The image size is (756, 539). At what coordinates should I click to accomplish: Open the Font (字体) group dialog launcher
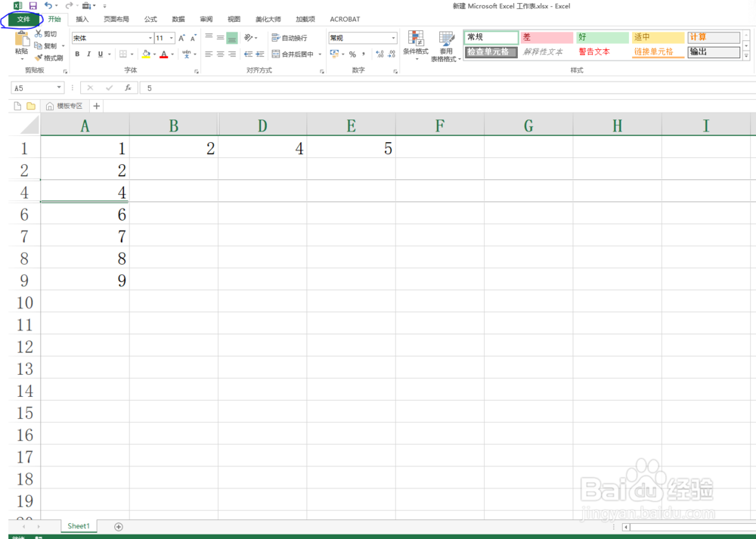(197, 71)
